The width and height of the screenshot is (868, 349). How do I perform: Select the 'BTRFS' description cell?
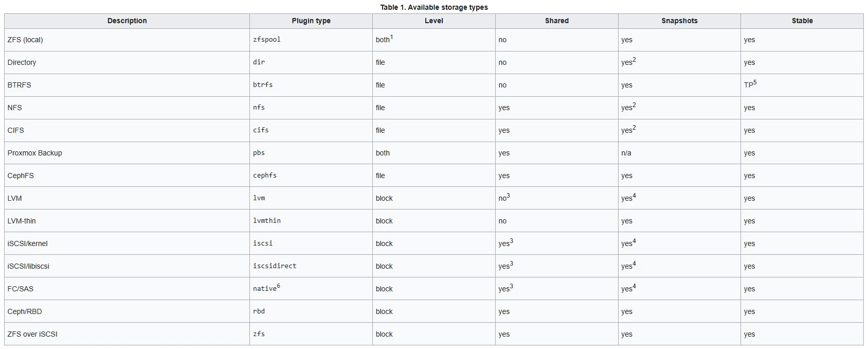click(127, 85)
